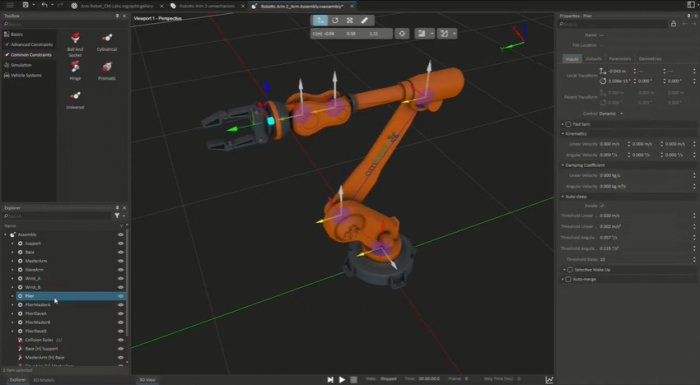Enable the Auto-merge checkbox

pos(568,279)
